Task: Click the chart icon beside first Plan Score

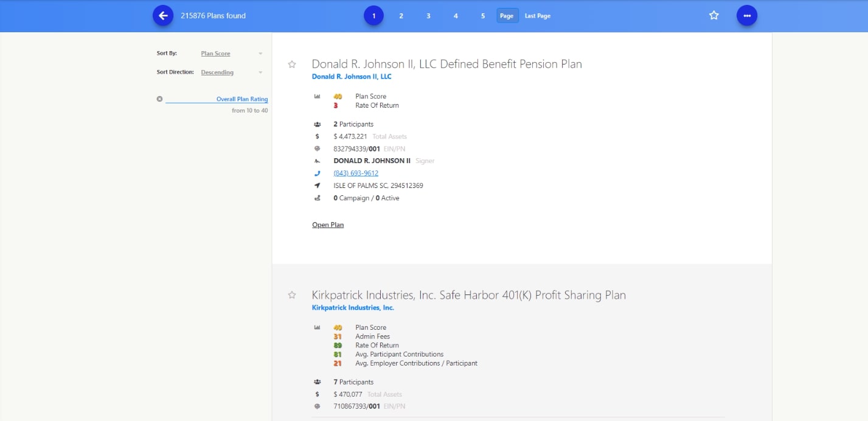Action: point(317,96)
